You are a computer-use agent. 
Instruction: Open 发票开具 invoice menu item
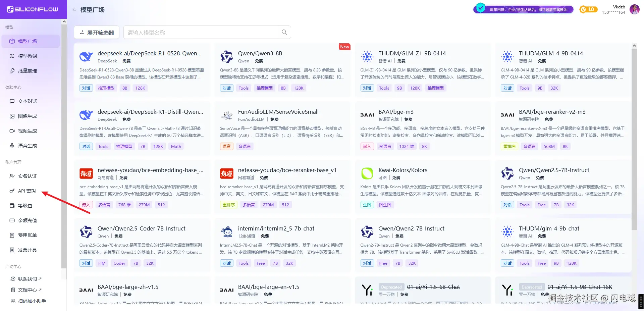pyautogui.click(x=27, y=250)
